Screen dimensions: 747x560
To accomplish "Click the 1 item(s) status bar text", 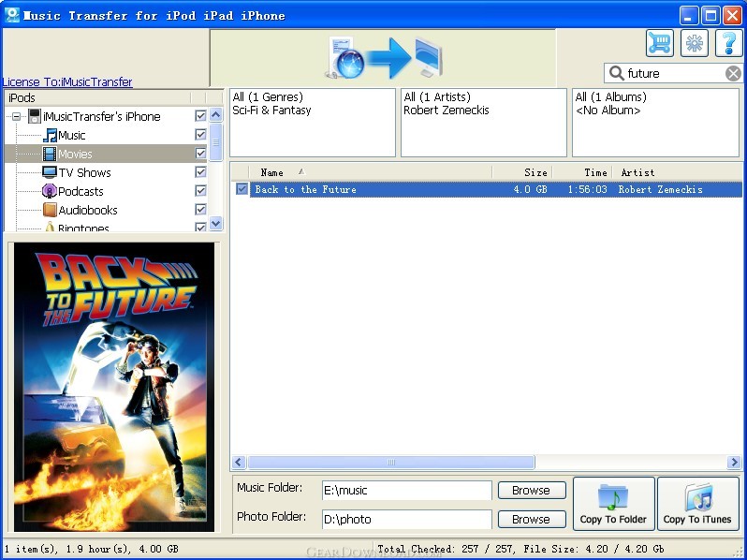I will pyautogui.click(x=91, y=549).
